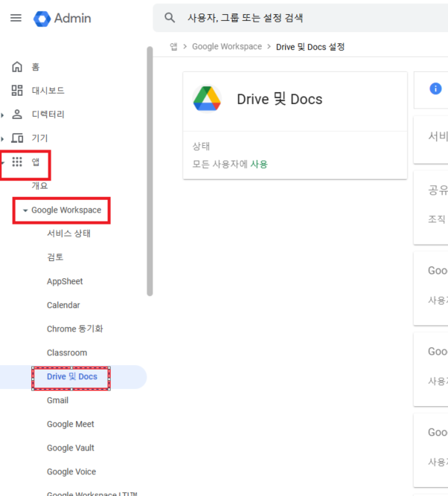Open 홈 in the sidebar
The height and width of the screenshot is (496, 448).
coord(36,67)
